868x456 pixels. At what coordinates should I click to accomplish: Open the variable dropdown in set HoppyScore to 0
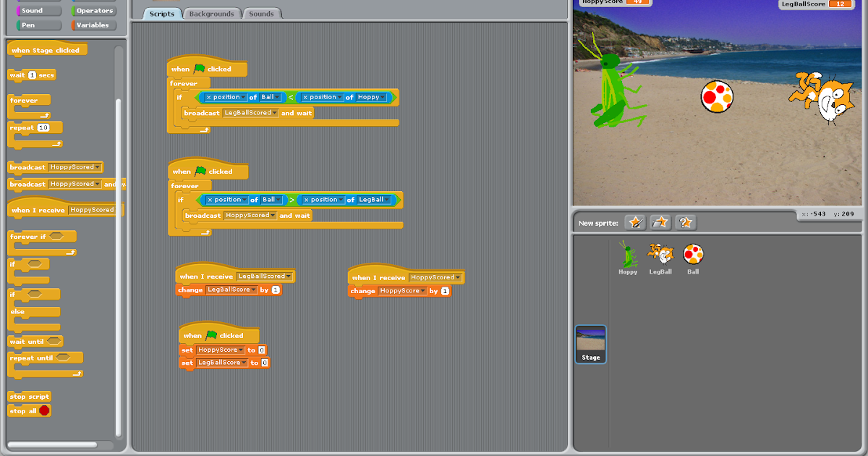241,349
